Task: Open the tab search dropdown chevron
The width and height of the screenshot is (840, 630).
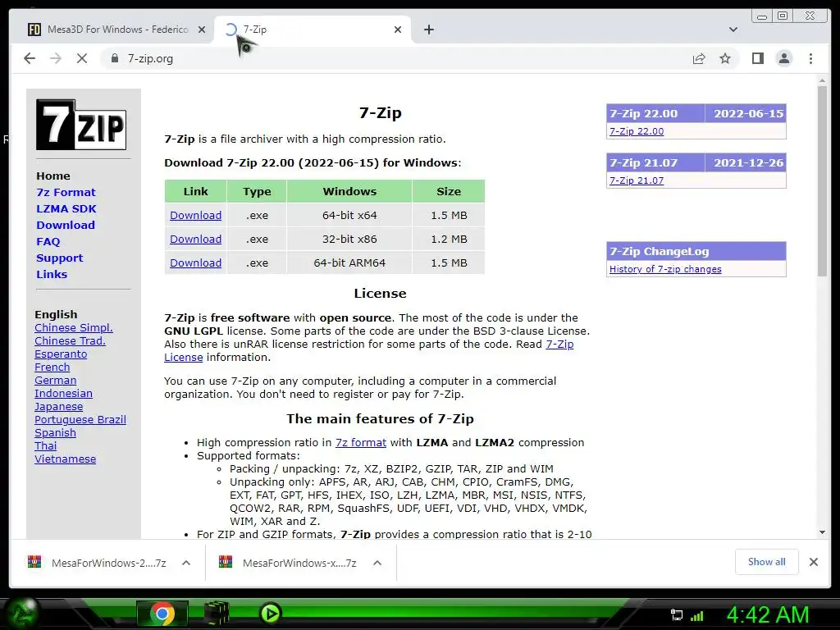Action: [x=733, y=30]
